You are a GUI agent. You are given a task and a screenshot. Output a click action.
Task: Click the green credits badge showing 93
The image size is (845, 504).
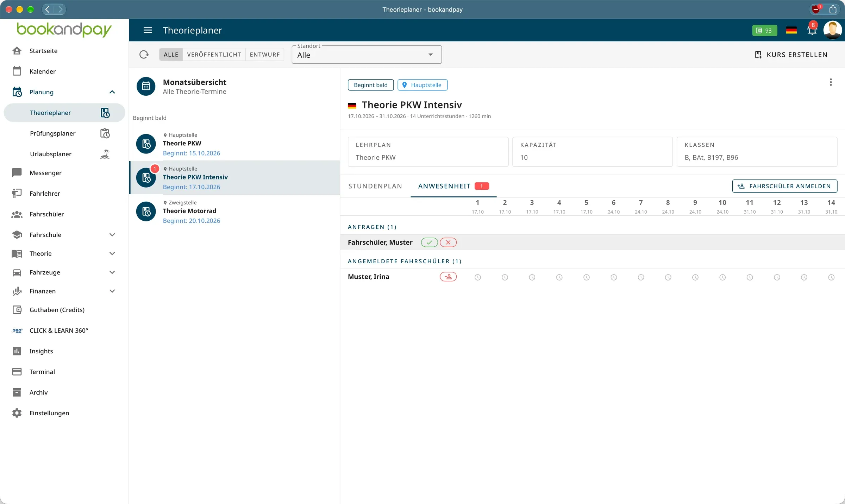[x=764, y=31]
